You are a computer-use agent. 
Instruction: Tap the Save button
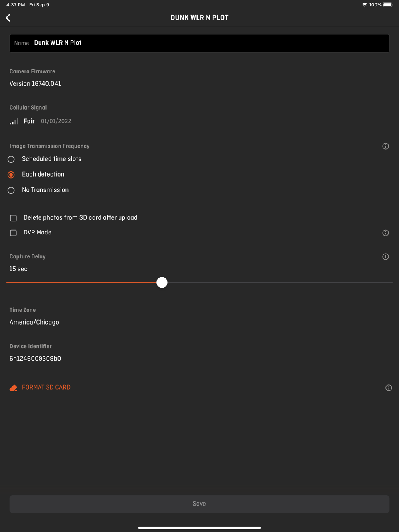click(199, 504)
